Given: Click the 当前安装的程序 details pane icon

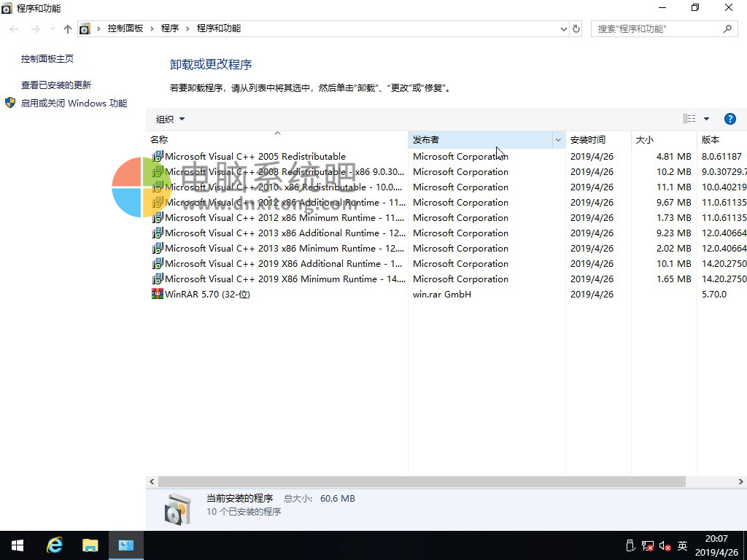Looking at the screenshot, I should [x=177, y=508].
